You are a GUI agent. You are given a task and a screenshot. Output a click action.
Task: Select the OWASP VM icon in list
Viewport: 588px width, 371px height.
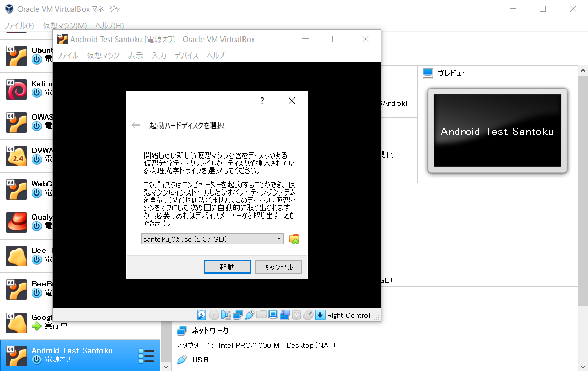click(x=16, y=123)
